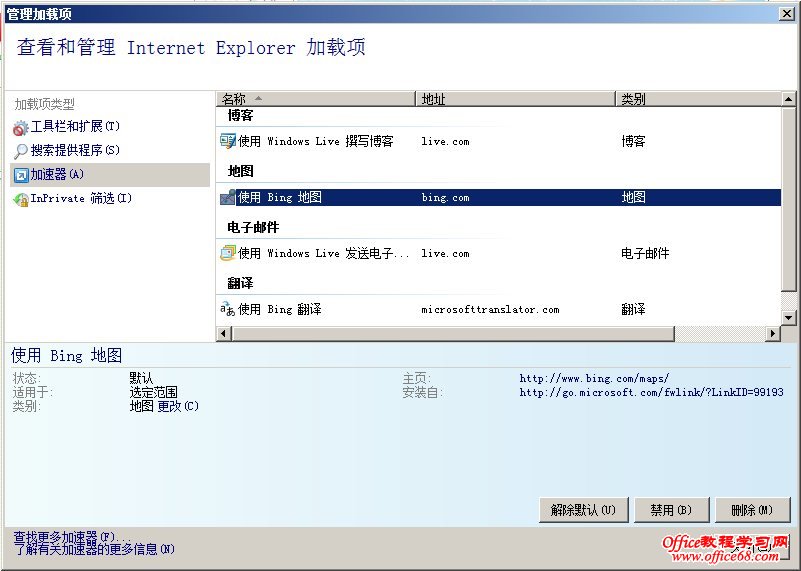Close the 管理加载项 dialog

(x=786, y=14)
